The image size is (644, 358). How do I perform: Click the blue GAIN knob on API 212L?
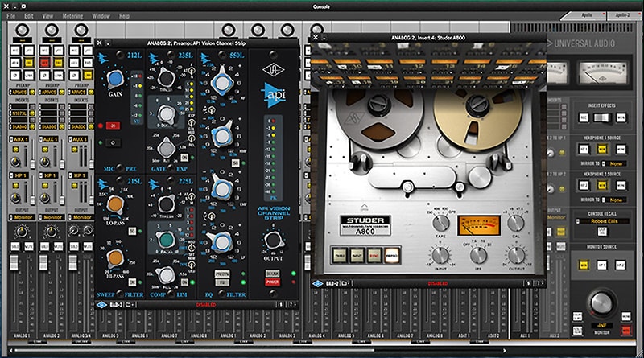click(x=115, y=78)
